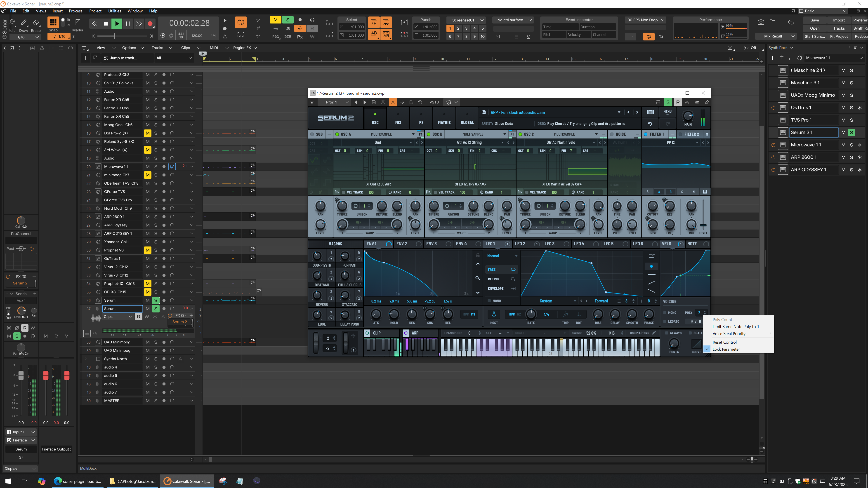Screen dimensions: 868x488
Task: Open the Utilities menu
Action: tap(115, 11)
